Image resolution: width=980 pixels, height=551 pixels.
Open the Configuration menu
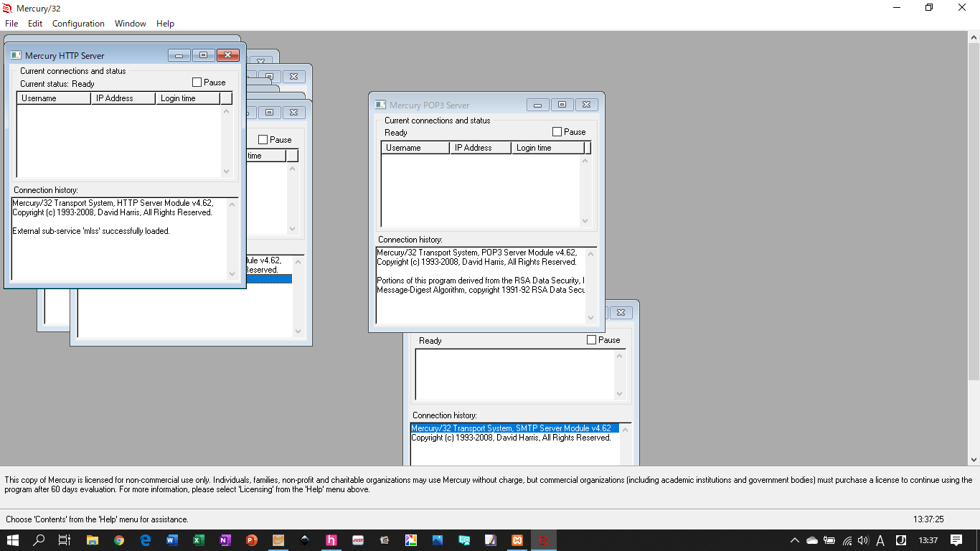coord(78,24)
